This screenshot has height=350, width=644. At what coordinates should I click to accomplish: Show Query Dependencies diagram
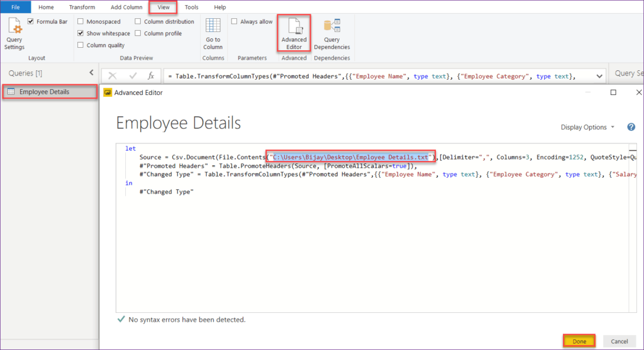332,34
